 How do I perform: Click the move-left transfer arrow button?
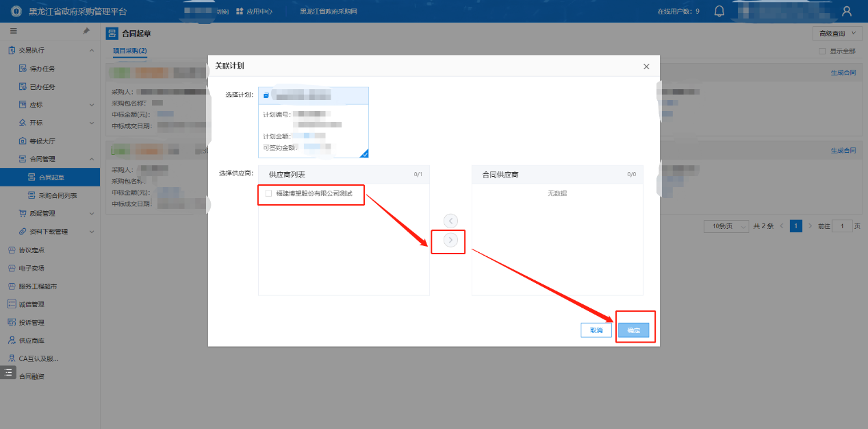[450, 221]
